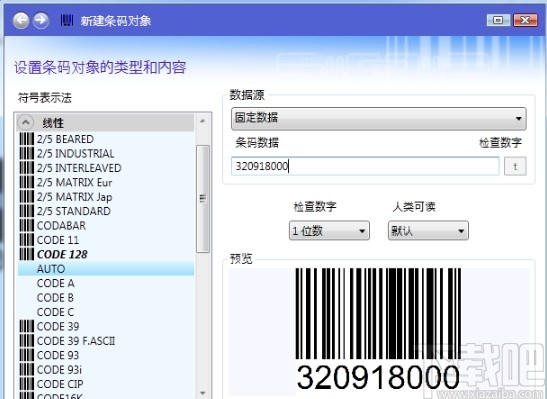Click the barcode icon in title bar

[x=67, y=20]
